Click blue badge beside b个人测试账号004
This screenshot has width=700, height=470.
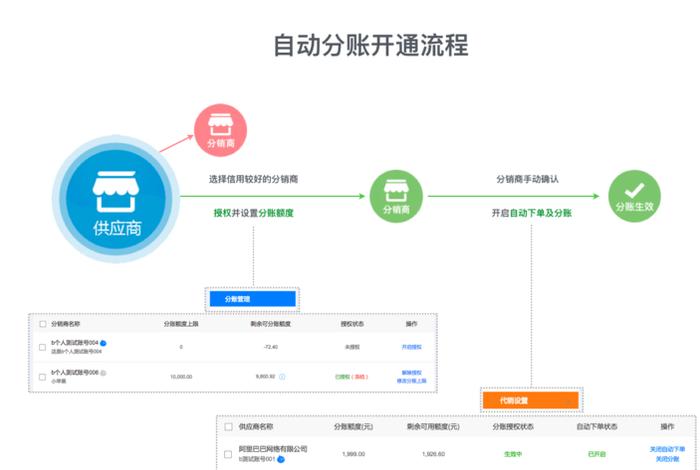(103, 343)
